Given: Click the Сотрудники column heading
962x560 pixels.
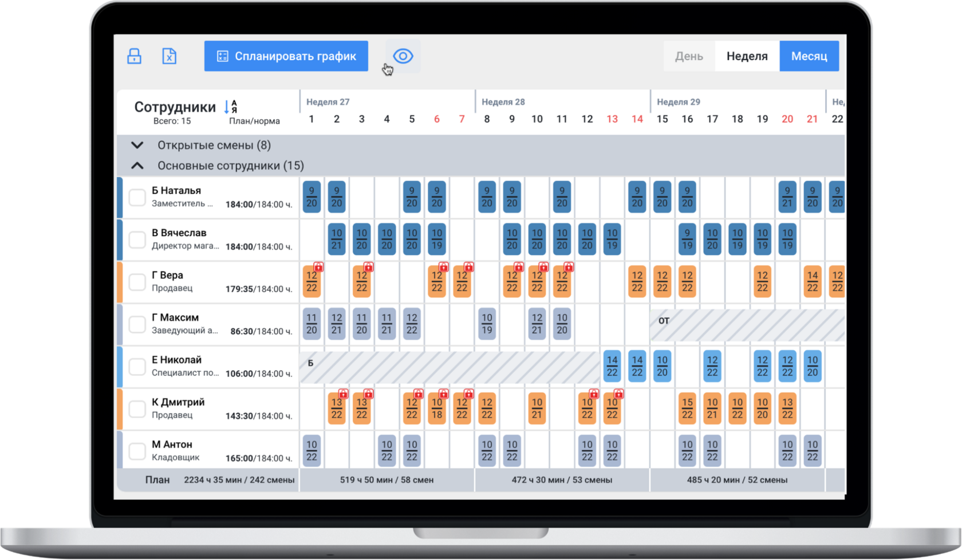Looking at the screenshot, I should [x=175, y=107].
